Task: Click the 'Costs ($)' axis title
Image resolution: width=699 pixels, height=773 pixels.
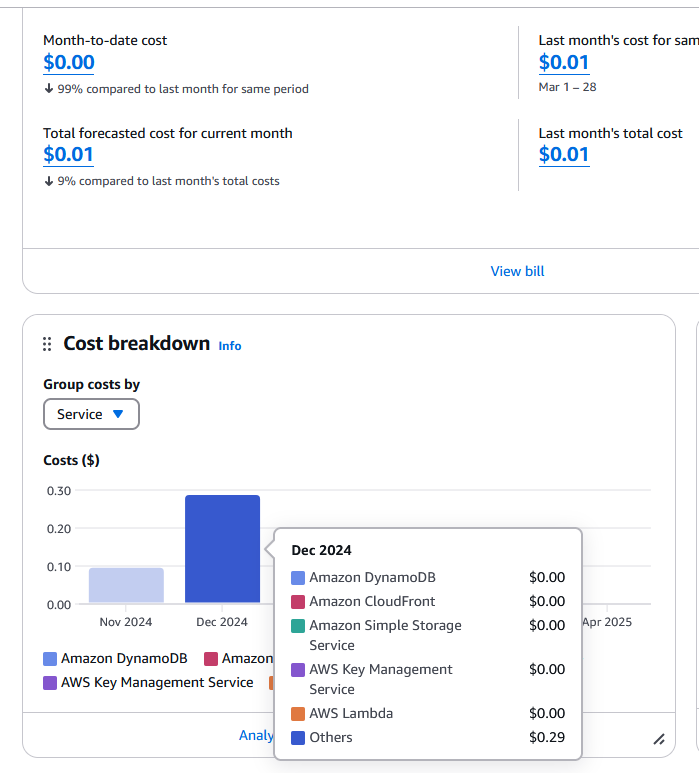Action: click(71, 460)
